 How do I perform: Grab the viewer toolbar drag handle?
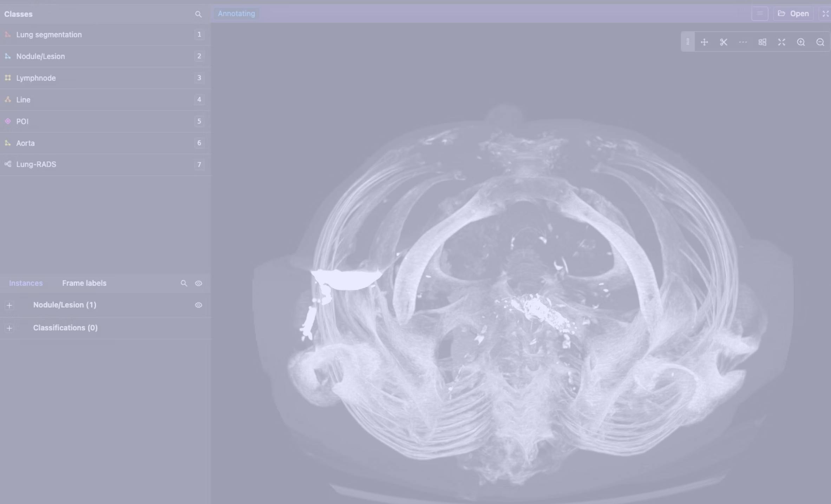688,42
